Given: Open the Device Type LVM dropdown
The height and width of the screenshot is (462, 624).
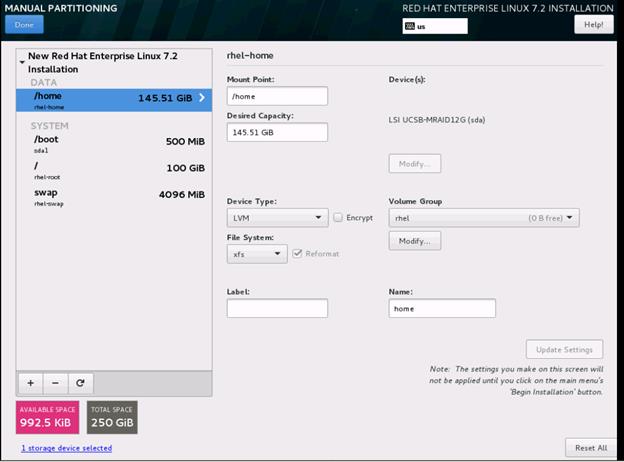Looking at the screenshot, I should click(x=278, y=218).
